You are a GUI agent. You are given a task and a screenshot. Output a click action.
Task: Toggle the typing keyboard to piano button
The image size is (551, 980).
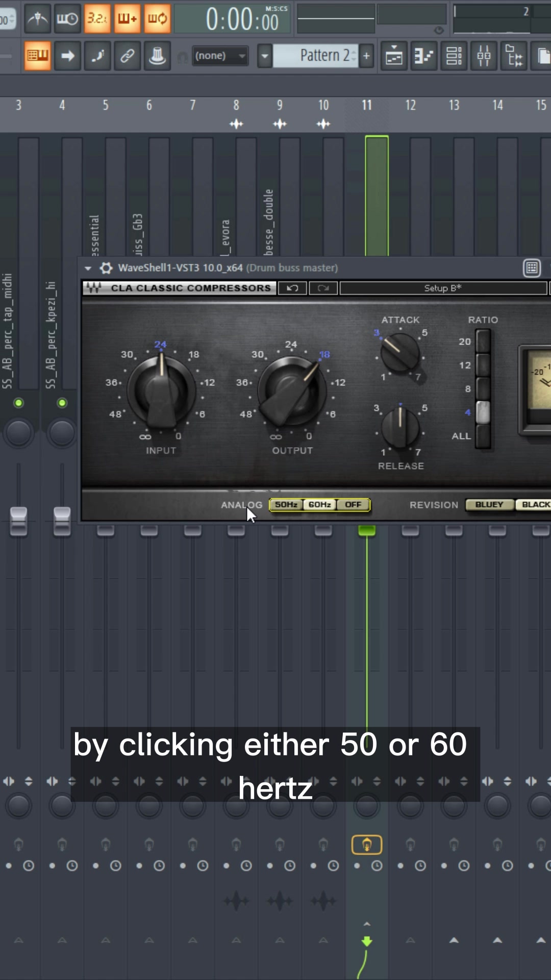pos(38,56)
